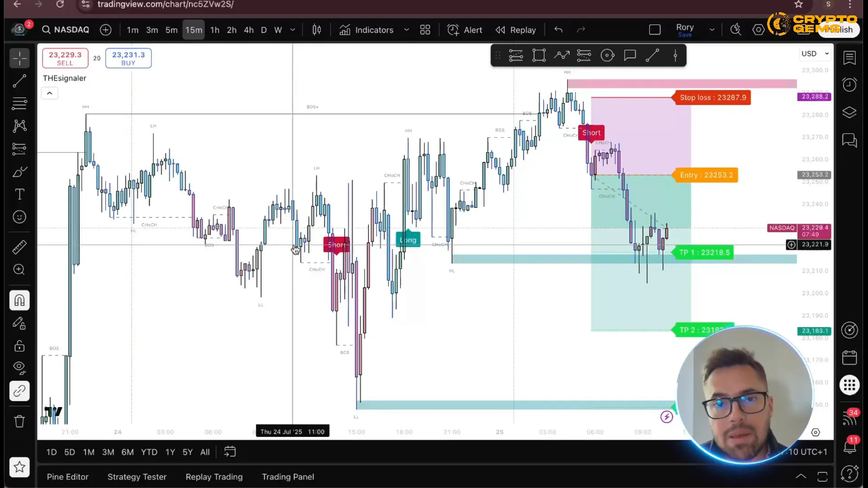Collapse the THEsignaler indicator legend
This screenshot has width=868, height=488.
(50, 93)
